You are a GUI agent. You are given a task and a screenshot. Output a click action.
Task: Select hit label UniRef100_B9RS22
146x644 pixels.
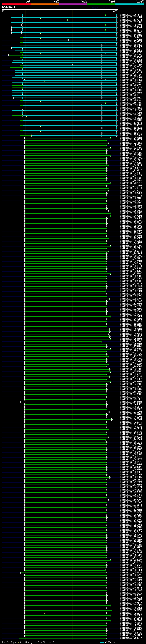point(131,128)
